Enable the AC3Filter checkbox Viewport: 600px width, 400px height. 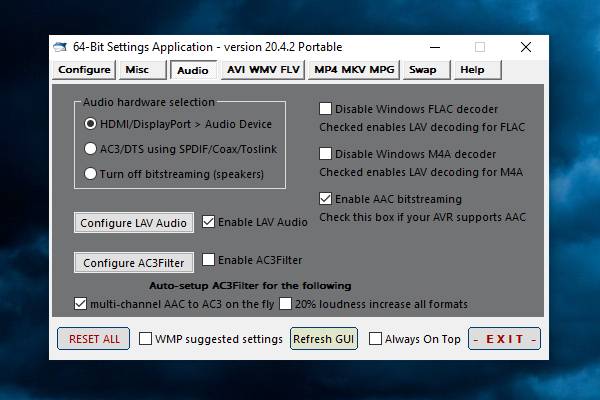tap(209, 260)
